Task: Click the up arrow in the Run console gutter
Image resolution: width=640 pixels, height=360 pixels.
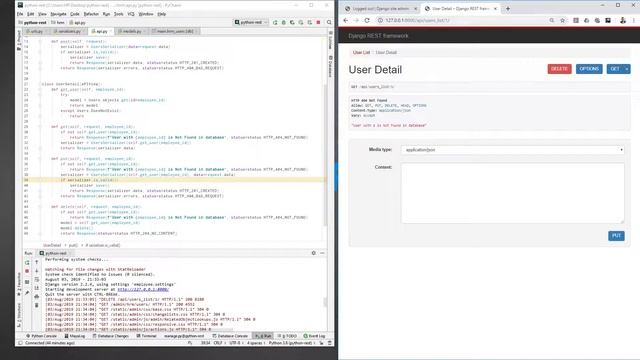Action: pyautogui.click(x=36, y=262)
